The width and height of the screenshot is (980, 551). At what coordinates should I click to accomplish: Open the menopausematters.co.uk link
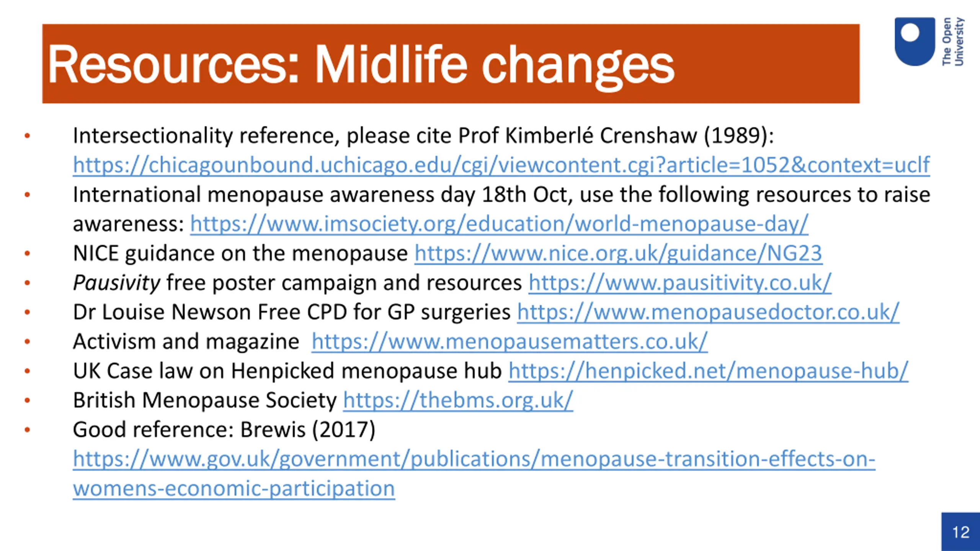click(510, 341)
